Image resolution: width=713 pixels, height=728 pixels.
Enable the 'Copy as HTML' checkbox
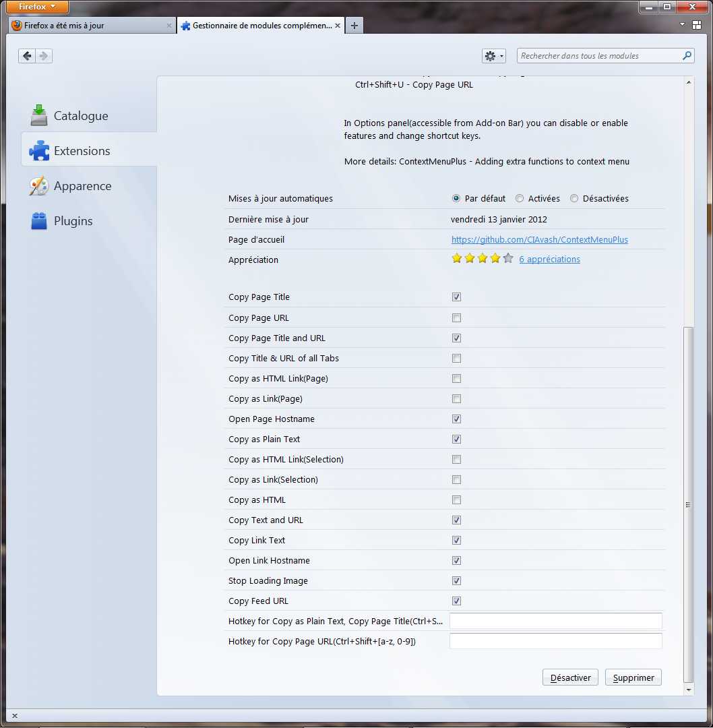point(456,500)
